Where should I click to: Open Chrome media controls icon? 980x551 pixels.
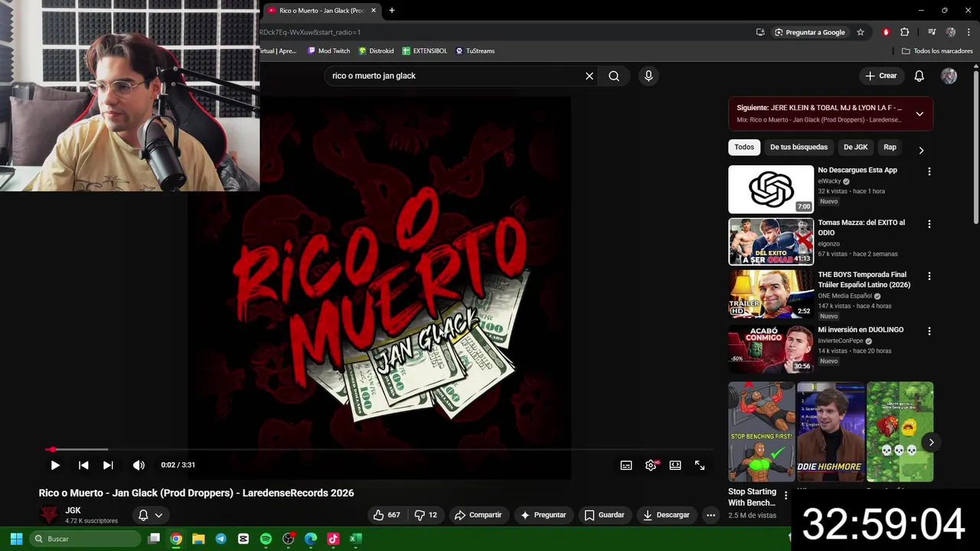click(932, 32)
